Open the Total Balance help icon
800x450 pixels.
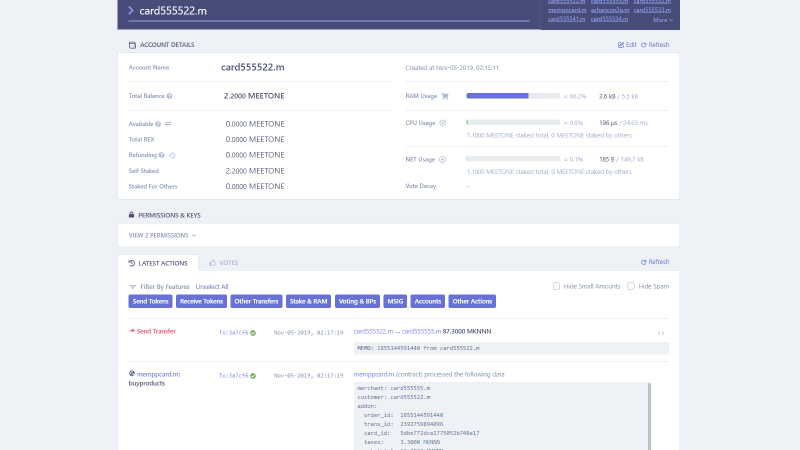(x=169, y=96)
